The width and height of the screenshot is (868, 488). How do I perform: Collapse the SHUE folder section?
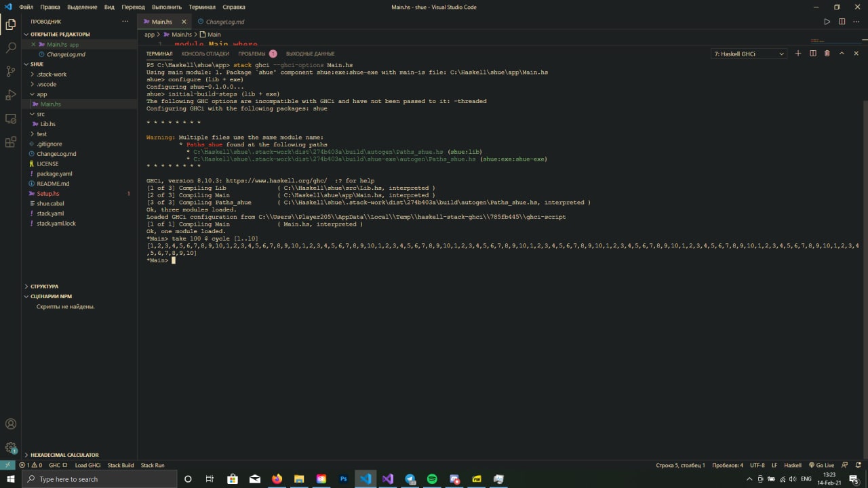(80, 64)
